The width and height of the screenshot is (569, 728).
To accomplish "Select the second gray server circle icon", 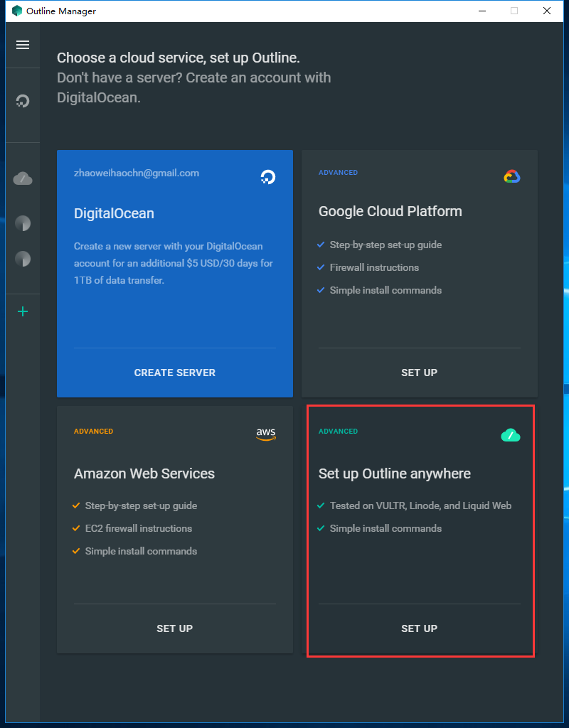I will pyautogui.click(x=23, y=259).
